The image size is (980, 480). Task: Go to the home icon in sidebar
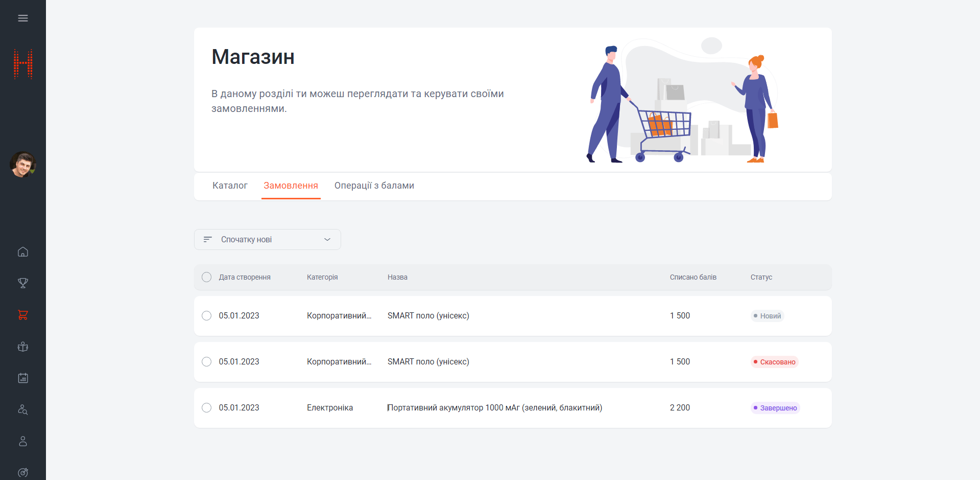point(23,252)
